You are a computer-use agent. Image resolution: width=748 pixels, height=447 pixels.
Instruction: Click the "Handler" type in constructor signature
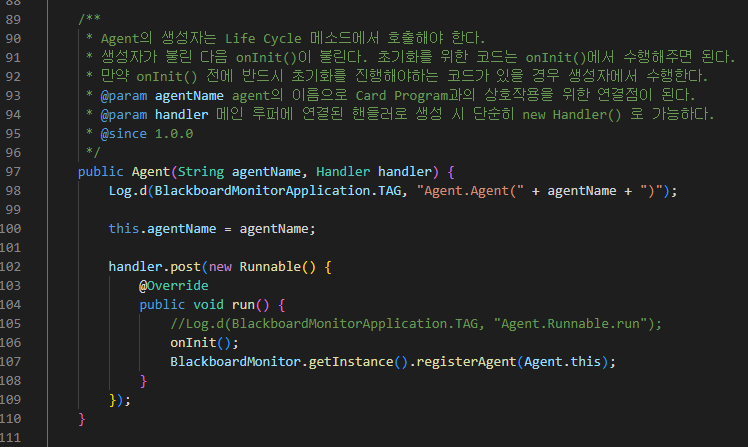pos(343,172)
